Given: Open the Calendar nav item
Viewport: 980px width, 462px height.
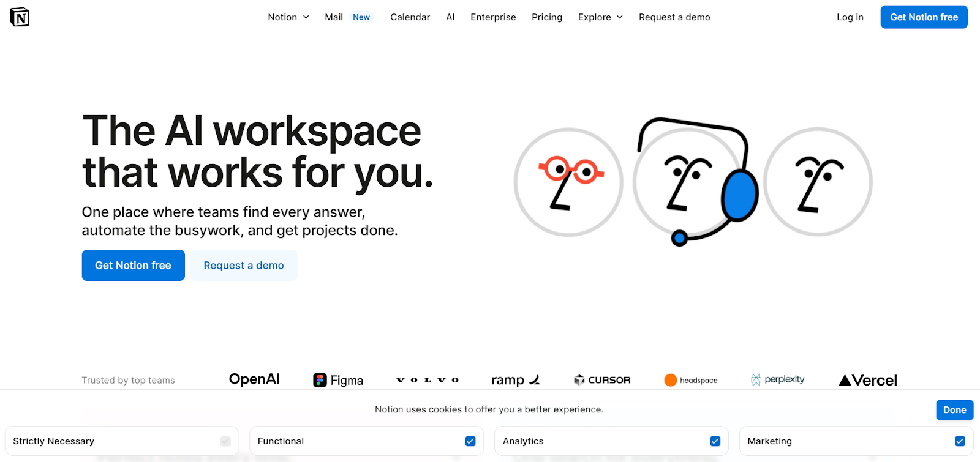Looking at the screenshot, I should [410, 17].
